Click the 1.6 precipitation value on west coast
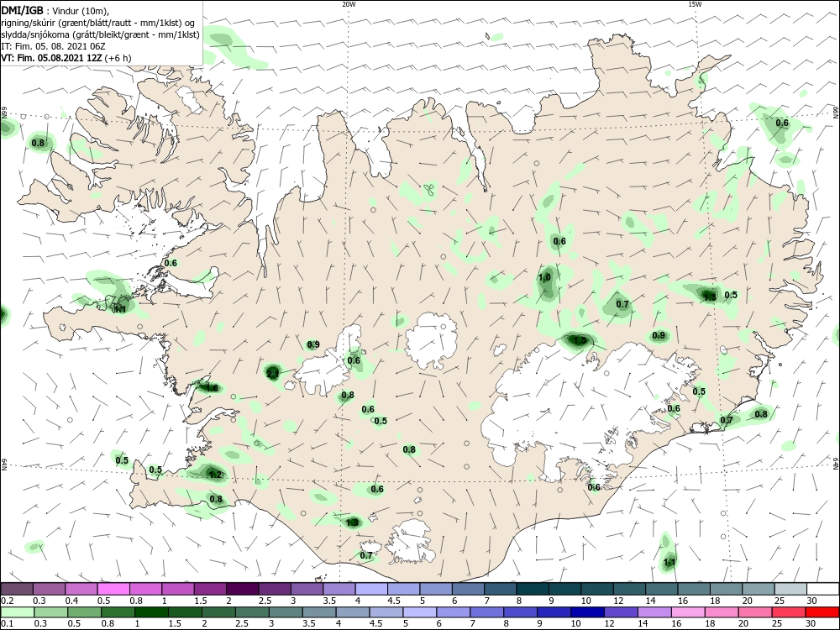Screen dimensions: 840x630 [x=213, y=388]
